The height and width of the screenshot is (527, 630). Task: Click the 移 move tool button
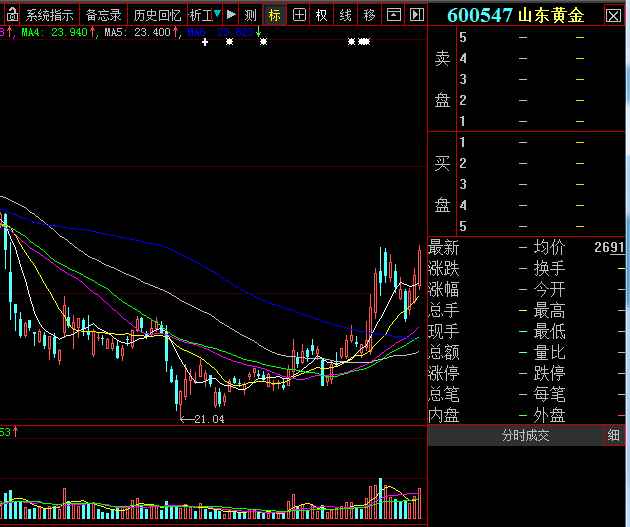coord(369,15)
